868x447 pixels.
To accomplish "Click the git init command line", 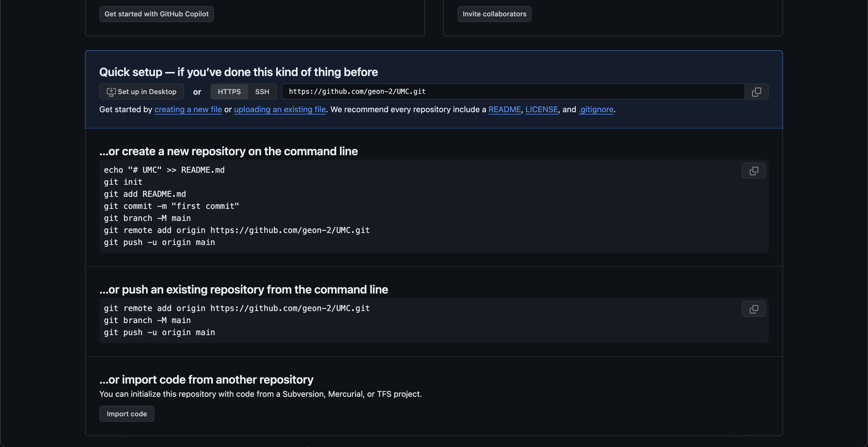I will (123, 182).
